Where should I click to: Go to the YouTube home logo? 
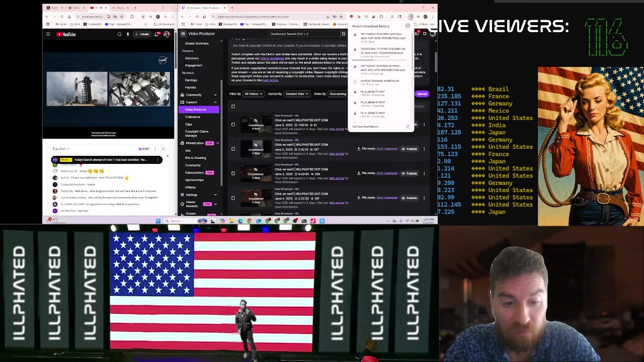(66, 34)
